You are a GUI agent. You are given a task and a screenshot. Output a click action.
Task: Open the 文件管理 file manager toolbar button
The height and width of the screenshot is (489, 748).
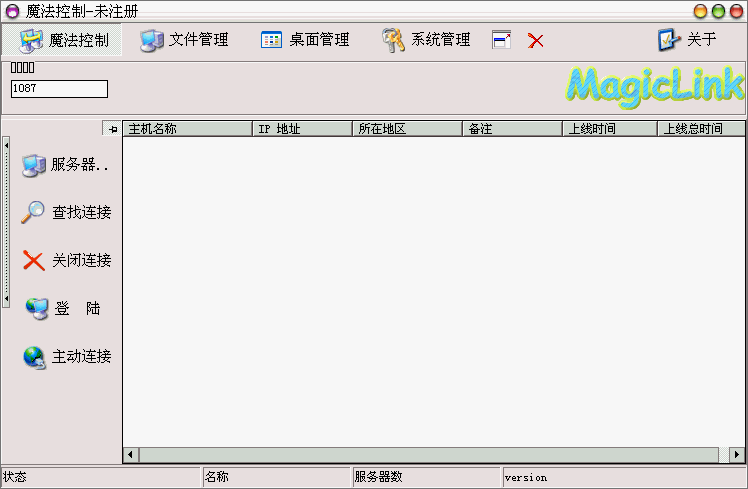pyautogui.click(x=185, y=40)
